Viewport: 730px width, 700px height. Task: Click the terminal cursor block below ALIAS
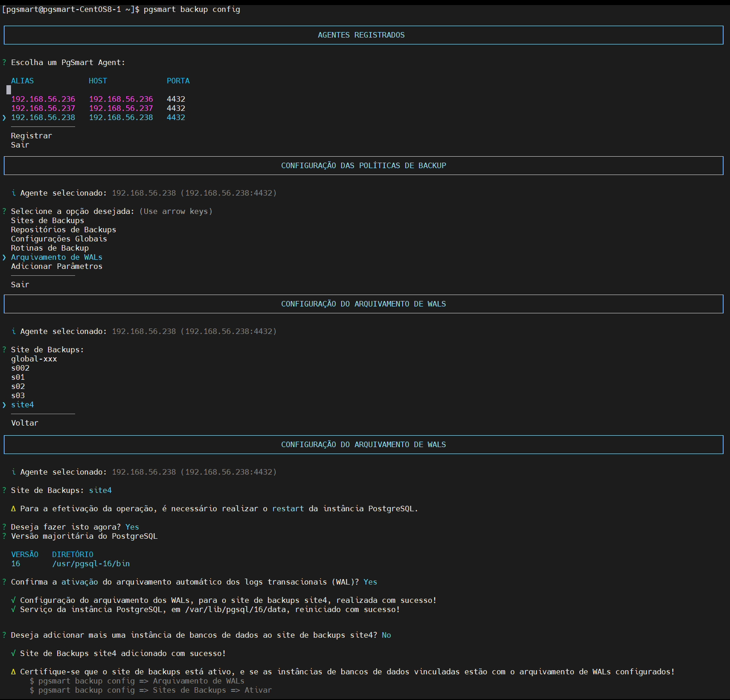click(9, 90)
